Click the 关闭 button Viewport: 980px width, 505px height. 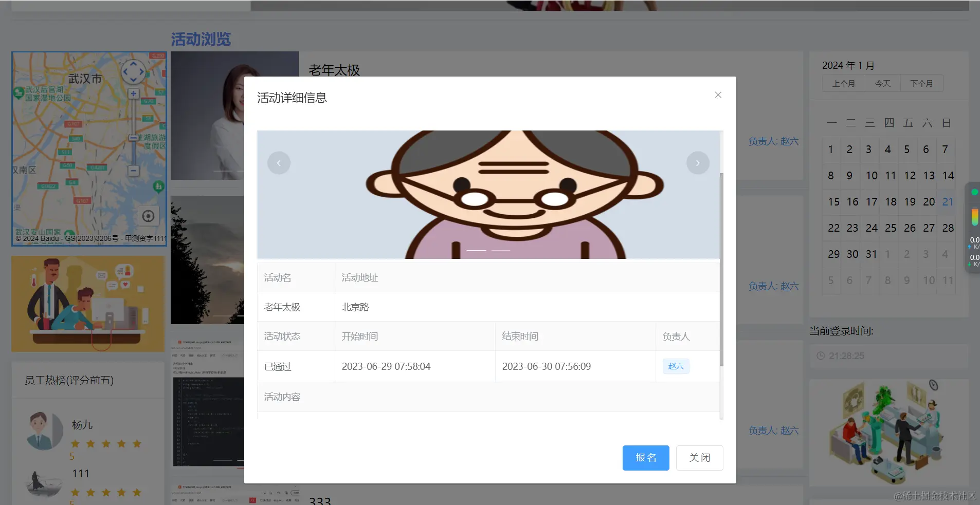(x=699, y=458)
